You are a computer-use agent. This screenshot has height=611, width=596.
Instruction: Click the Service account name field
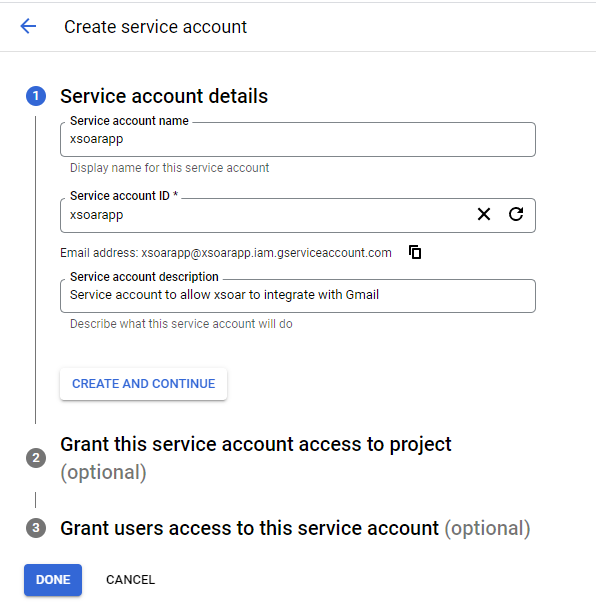[298, 140]
